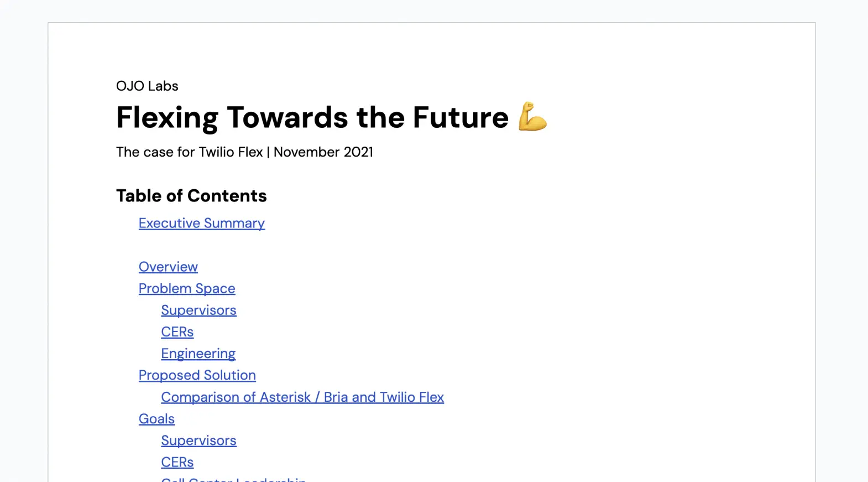Go to the Goals section link
868x482 pixels.
(156, 419)
